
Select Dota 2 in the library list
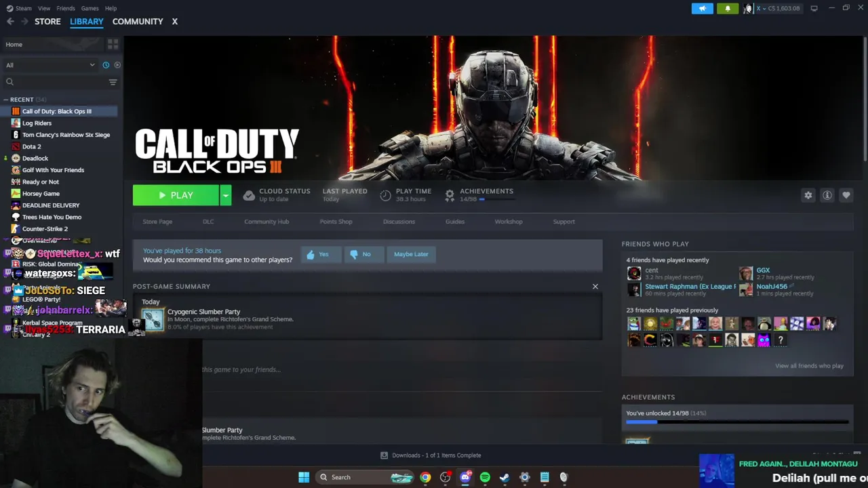[x=31, y=146]
